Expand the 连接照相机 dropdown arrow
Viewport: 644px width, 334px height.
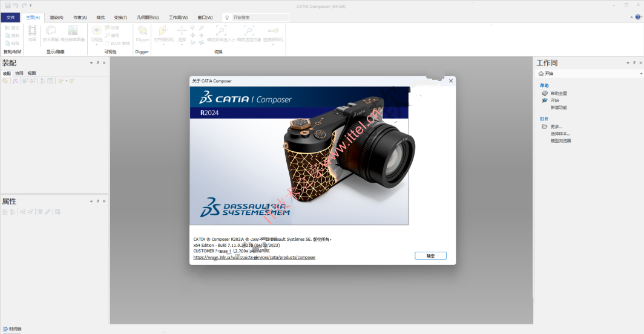click(273, 44)
